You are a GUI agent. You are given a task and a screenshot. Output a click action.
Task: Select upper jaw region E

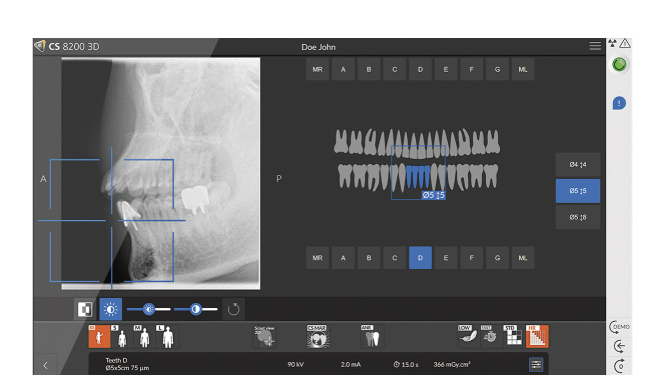[446, 69]
